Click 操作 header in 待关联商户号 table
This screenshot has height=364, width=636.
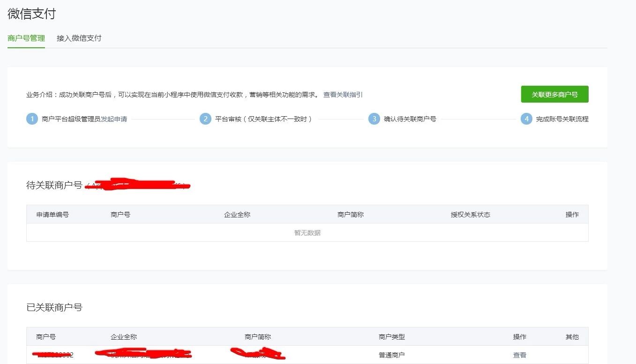572,215
